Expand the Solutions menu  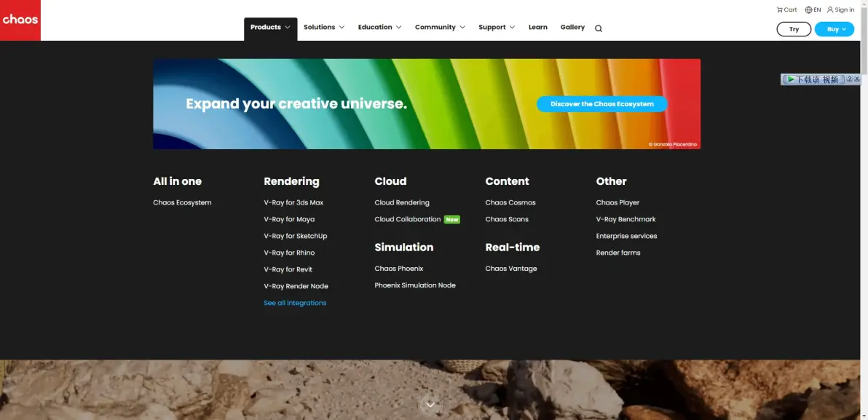[324, 27]
